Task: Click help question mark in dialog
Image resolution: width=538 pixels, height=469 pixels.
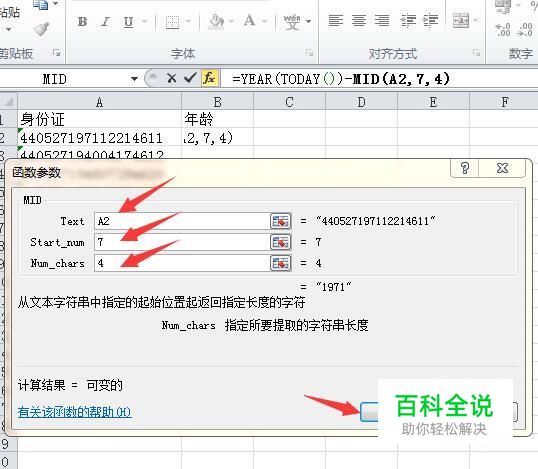Action: (x=465, y=168)
